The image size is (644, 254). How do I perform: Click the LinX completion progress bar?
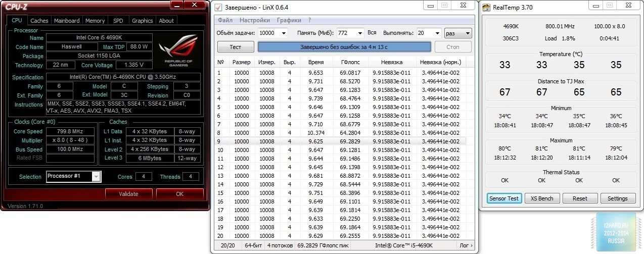click(344, 47)
